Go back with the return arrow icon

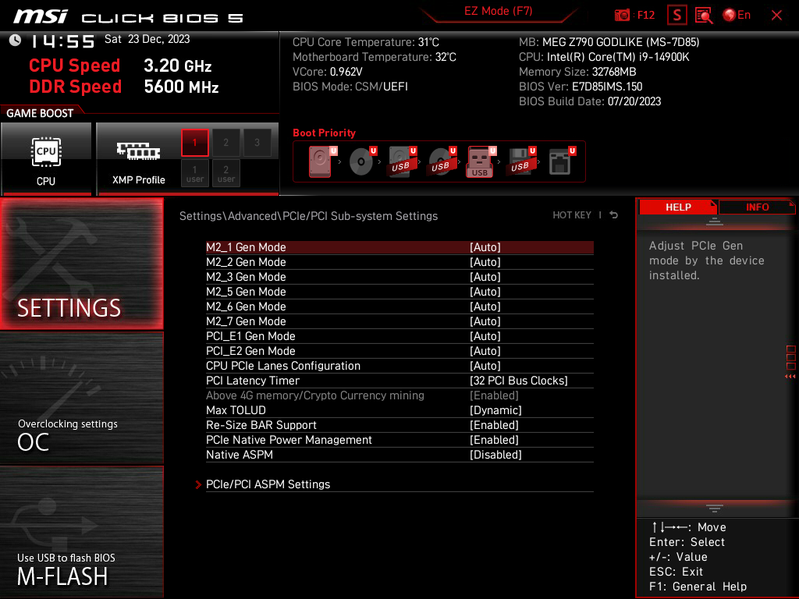coord(614,215)
